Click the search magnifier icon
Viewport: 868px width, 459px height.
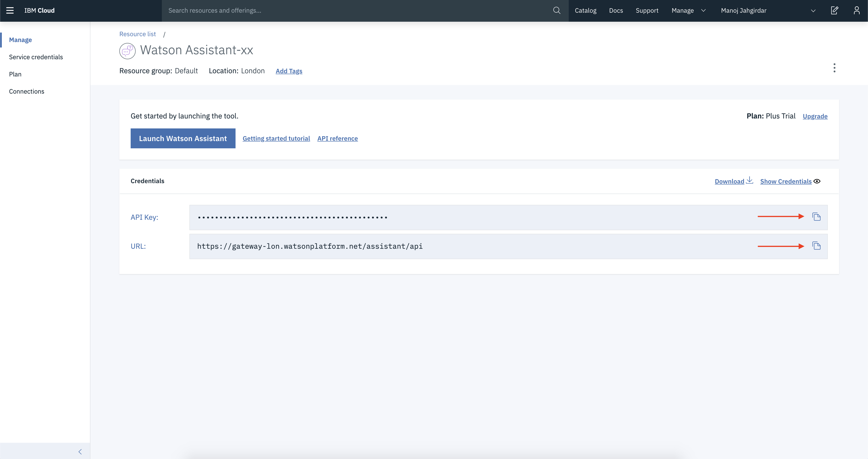tap(557, 10)
